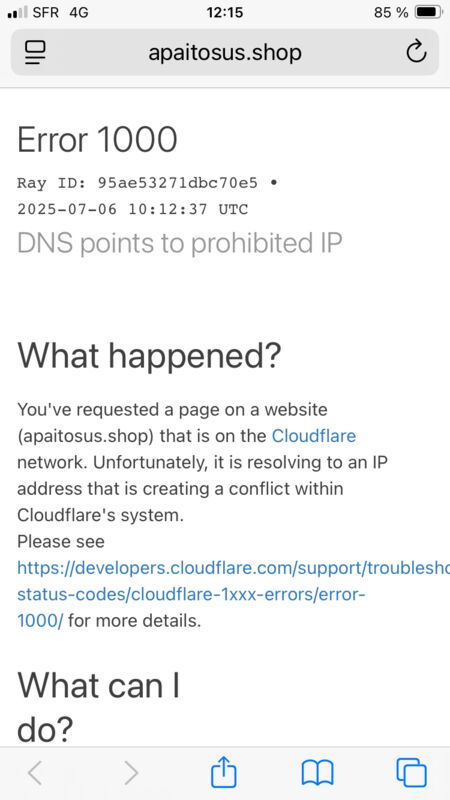Tap the 12:15 clock in status bar

point(225,13)
